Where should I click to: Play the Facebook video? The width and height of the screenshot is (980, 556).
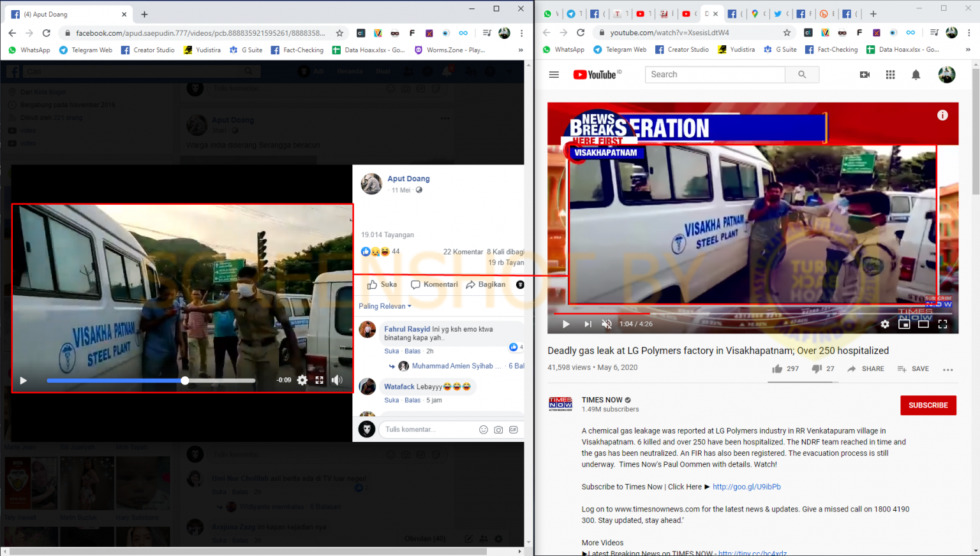pos(23,381)
